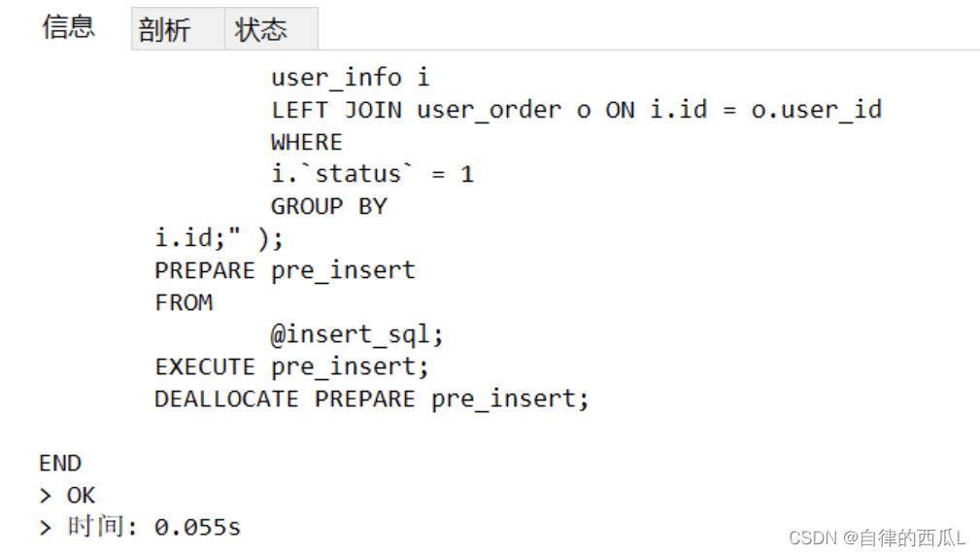
Task: Click the GROUP BY line
Action: tap(328, 206)
